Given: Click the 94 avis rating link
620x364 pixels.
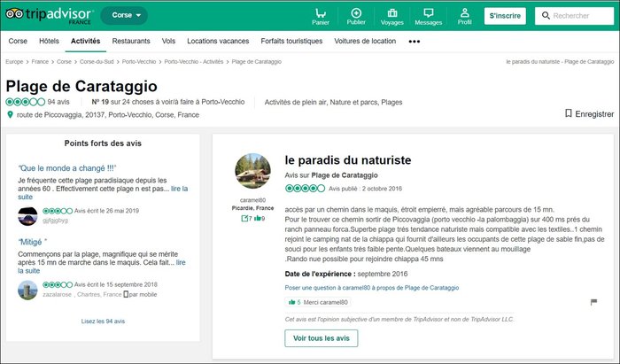Looking at the screenshot, I should click(58, 102).
